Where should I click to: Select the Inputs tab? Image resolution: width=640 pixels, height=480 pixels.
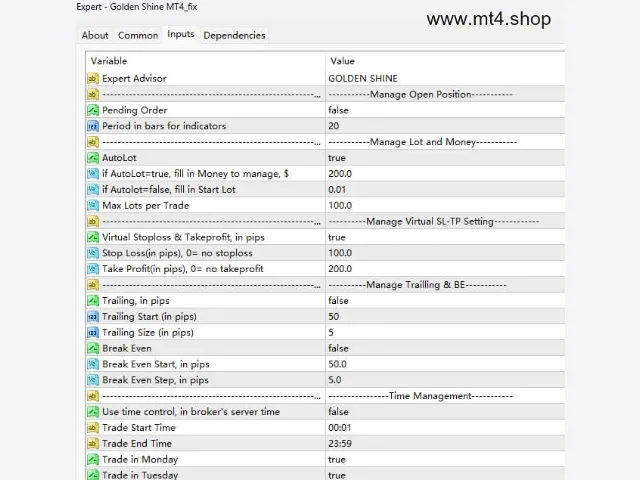tap(181, 34)
